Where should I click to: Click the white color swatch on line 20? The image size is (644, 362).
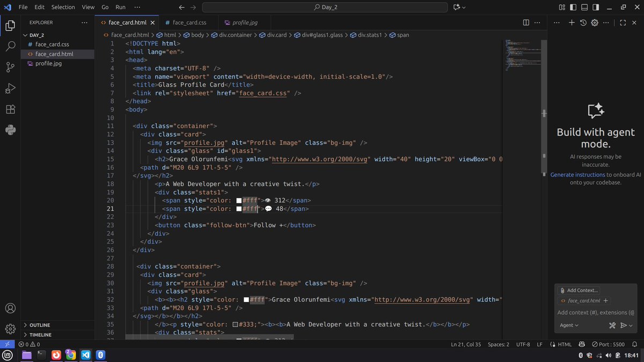point(239,201)
